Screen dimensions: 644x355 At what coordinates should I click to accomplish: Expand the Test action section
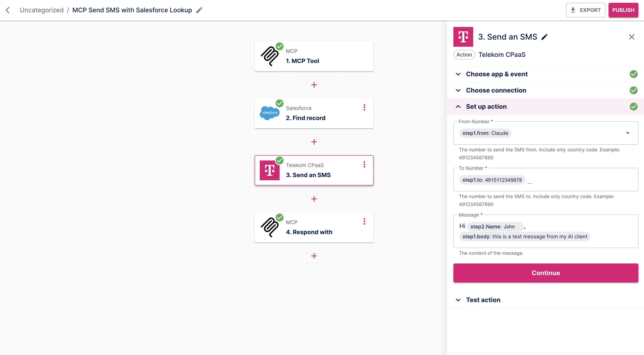(x=483, y=300)
